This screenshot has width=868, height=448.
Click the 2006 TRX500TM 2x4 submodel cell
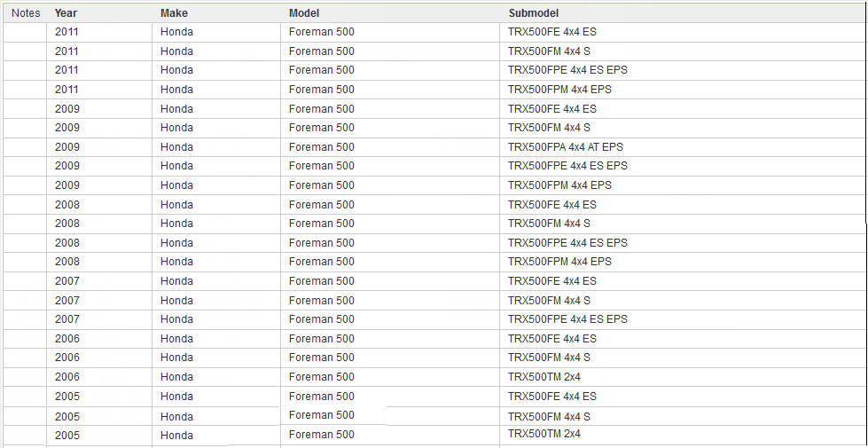click(x=543, y=377)
